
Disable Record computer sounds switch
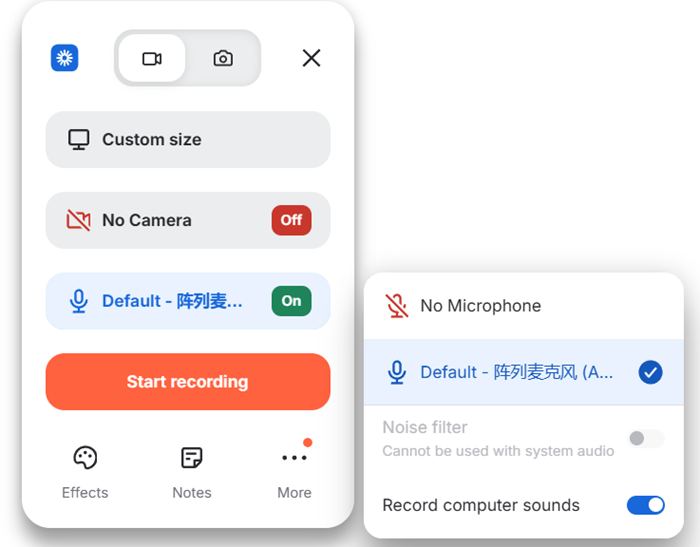coord(646,505)
